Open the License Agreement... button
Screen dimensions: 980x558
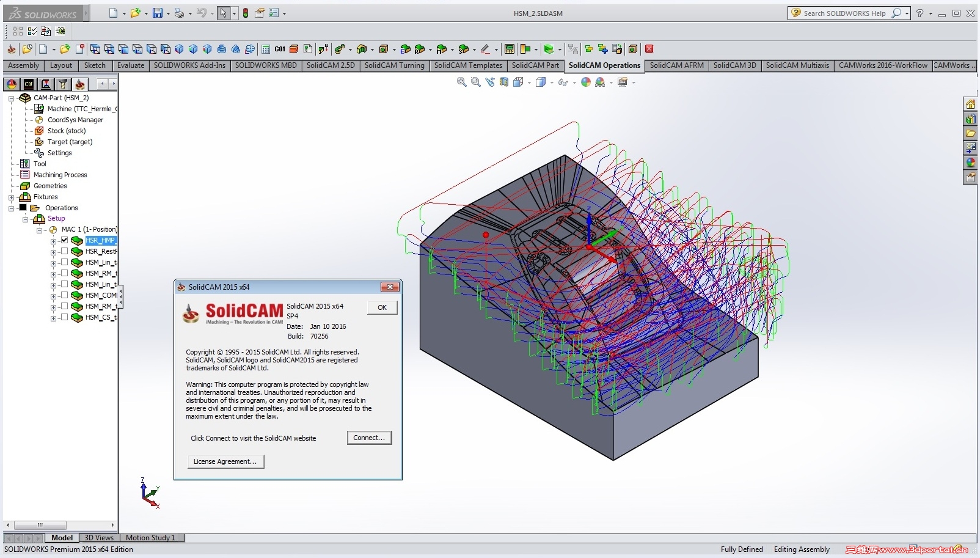(x=225, y=461)
